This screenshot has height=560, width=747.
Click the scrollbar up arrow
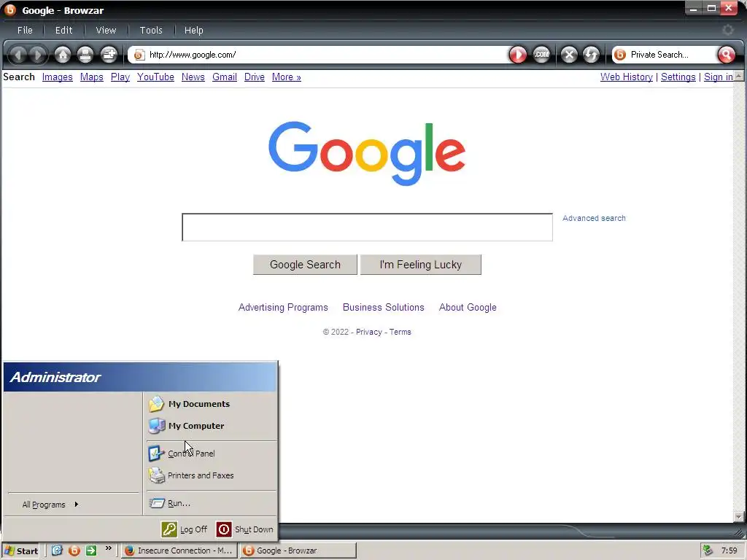(x=739, y=76)
